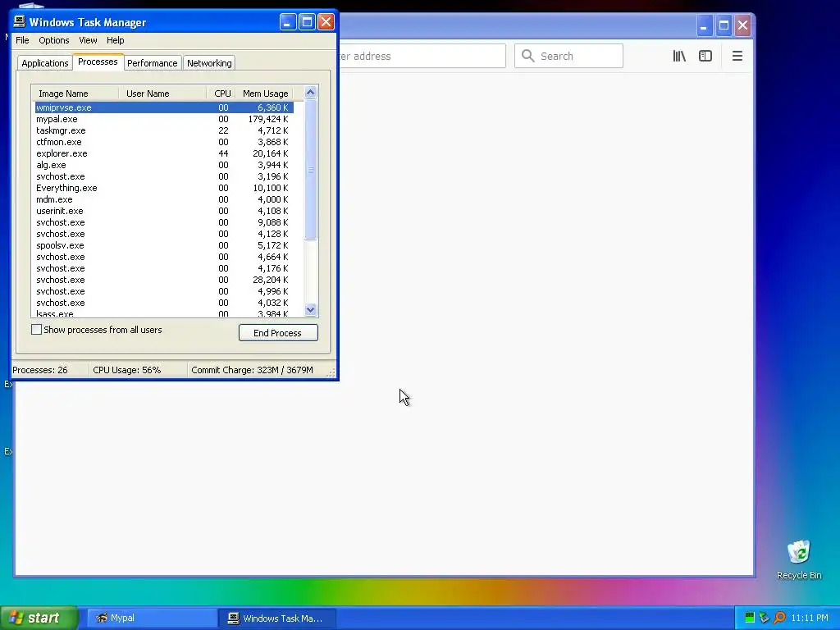The width and height of the screenshot is (840, 630).
Task: Select the ctfmon.exe process row
Action: click(163, 142)
